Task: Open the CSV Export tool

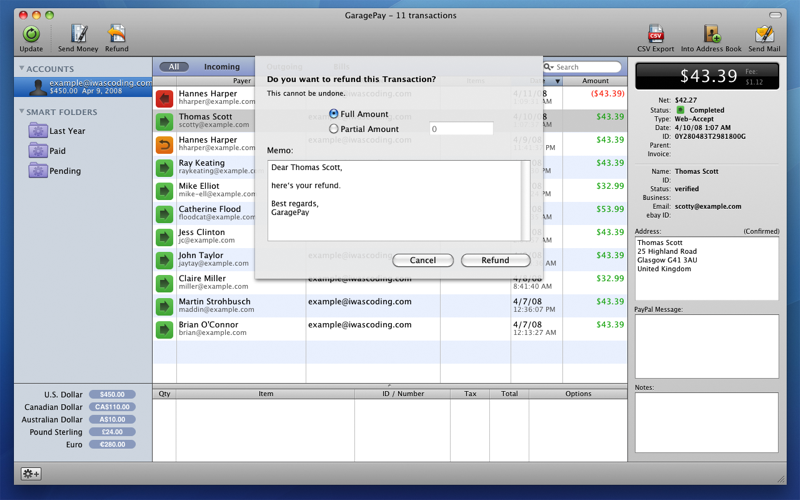Action: point(655,35)
